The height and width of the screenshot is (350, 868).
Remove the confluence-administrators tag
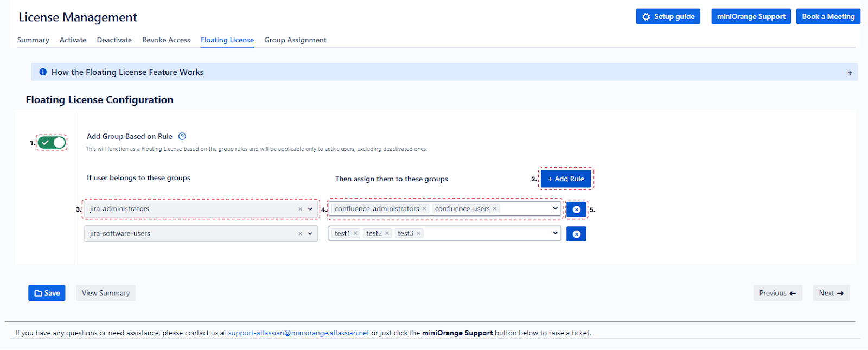(x=424, y=208)
